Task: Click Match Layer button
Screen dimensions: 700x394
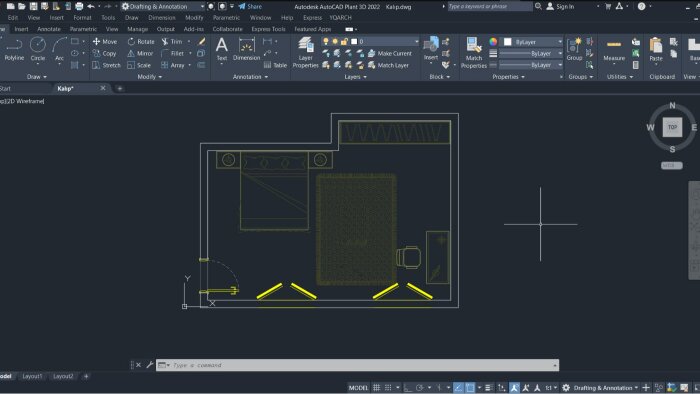Action: (x=388, y=65)
